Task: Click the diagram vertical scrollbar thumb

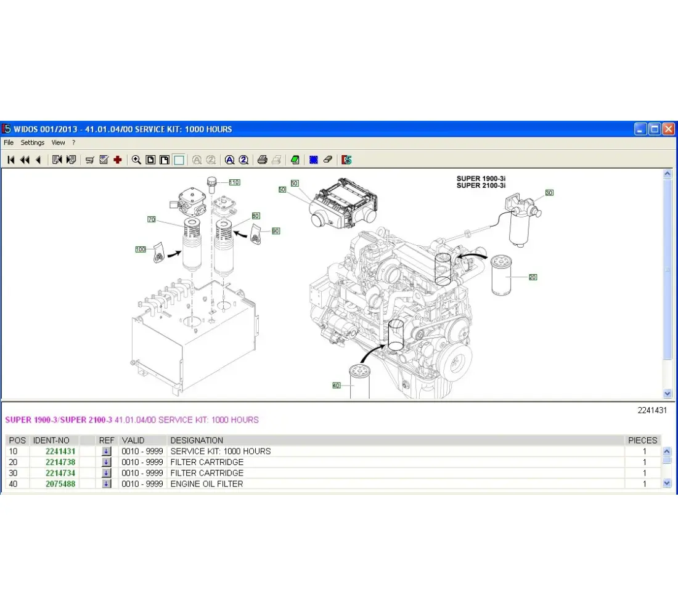Action: tap(667, 269)
